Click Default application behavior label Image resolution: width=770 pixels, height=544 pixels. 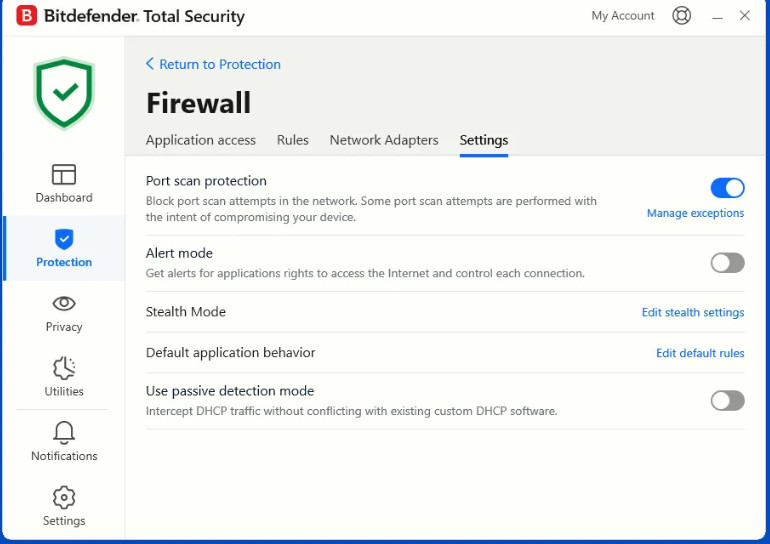point(230,353)
